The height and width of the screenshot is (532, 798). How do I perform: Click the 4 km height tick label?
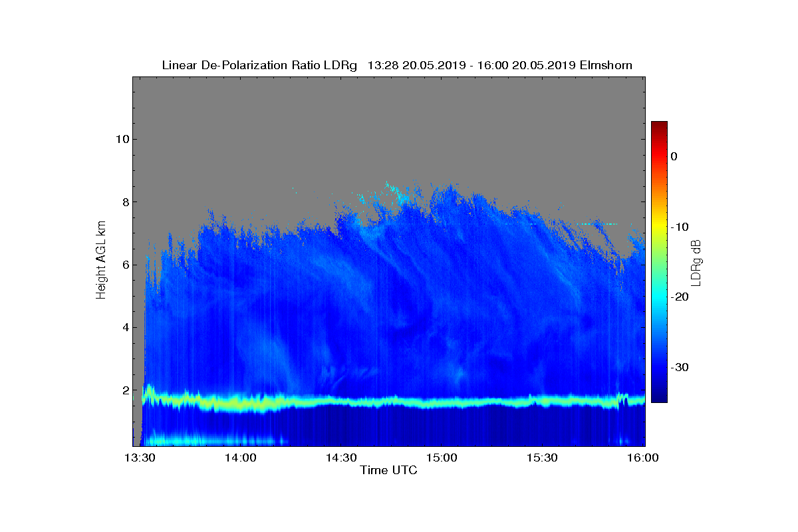point(124,327)
